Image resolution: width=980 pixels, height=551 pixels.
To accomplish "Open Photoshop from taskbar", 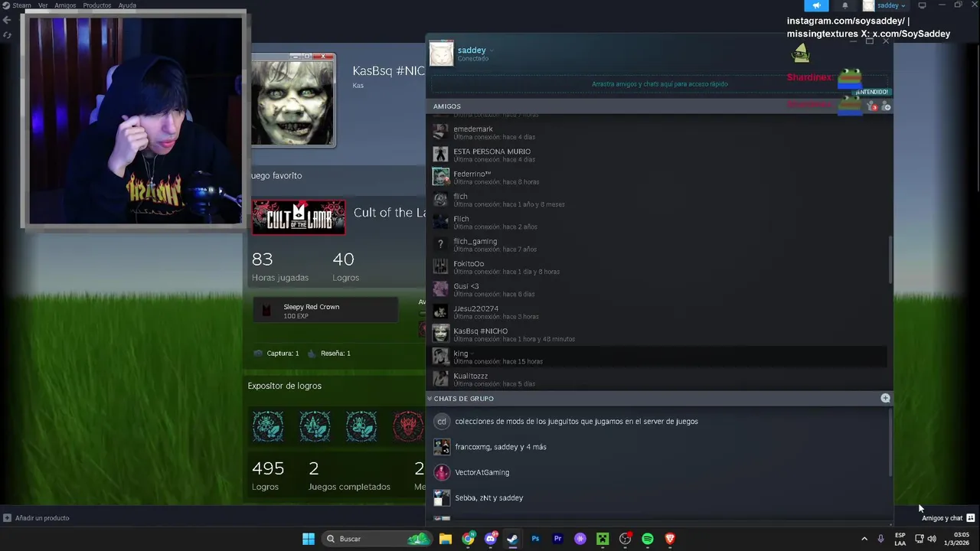I will pyautogui.click(x=535, y=539).
